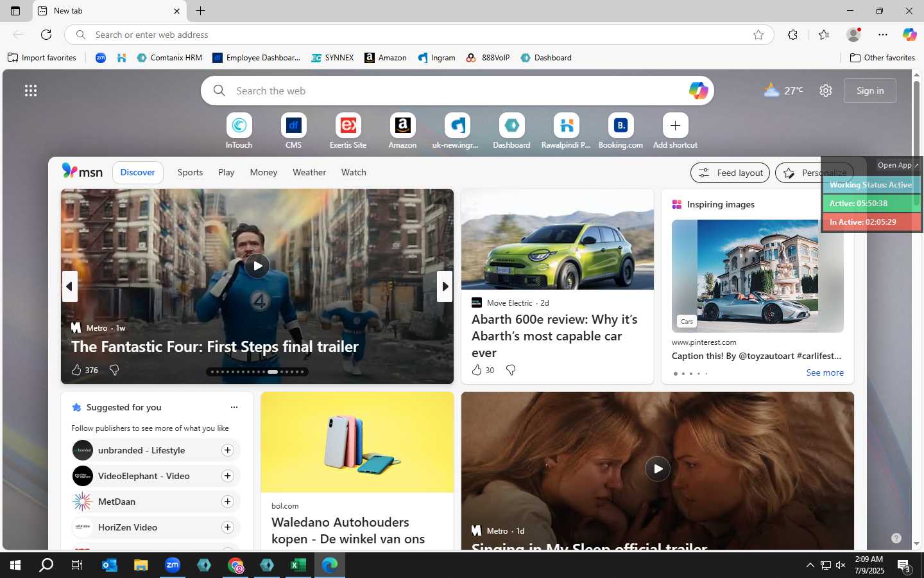Open the 27°C weather widget
Viewport: 924px width, 578px height.
[783, 91]
